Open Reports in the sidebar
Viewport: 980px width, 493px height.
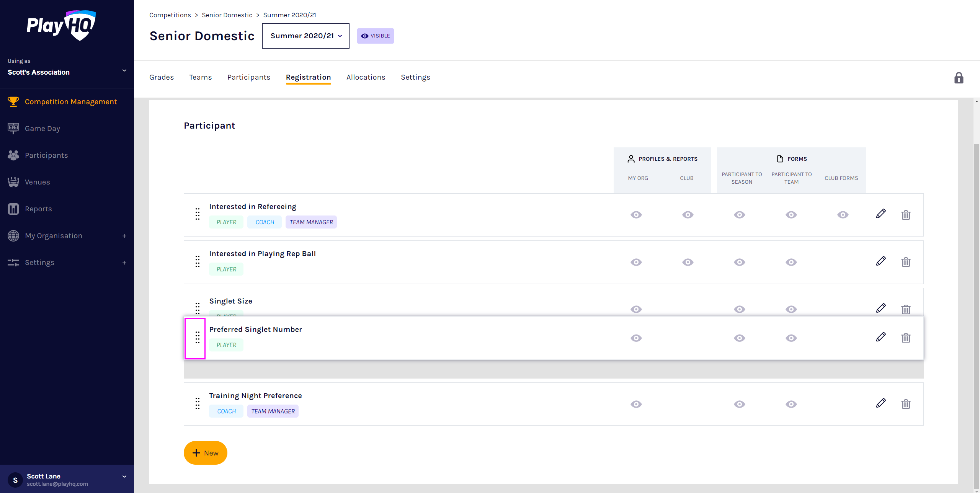pos(38,209)
